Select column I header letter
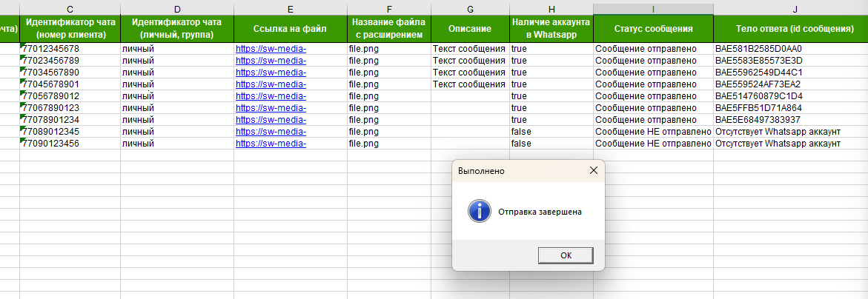Viewport: 868px width, 299px height. click(653, 8)
